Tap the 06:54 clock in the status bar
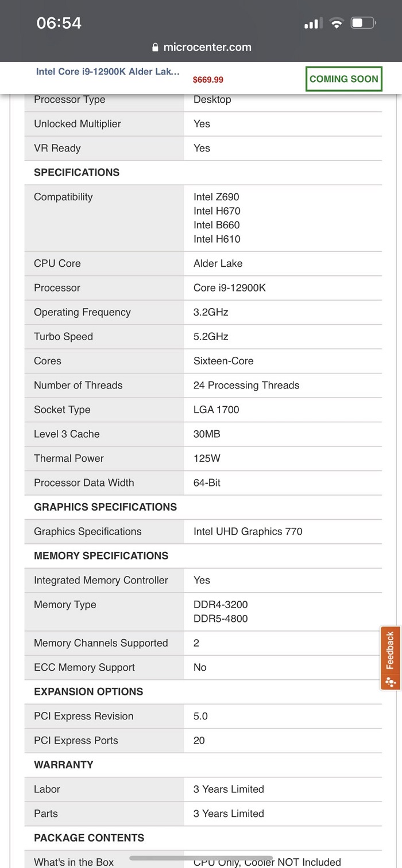 (x=59, y=23)
